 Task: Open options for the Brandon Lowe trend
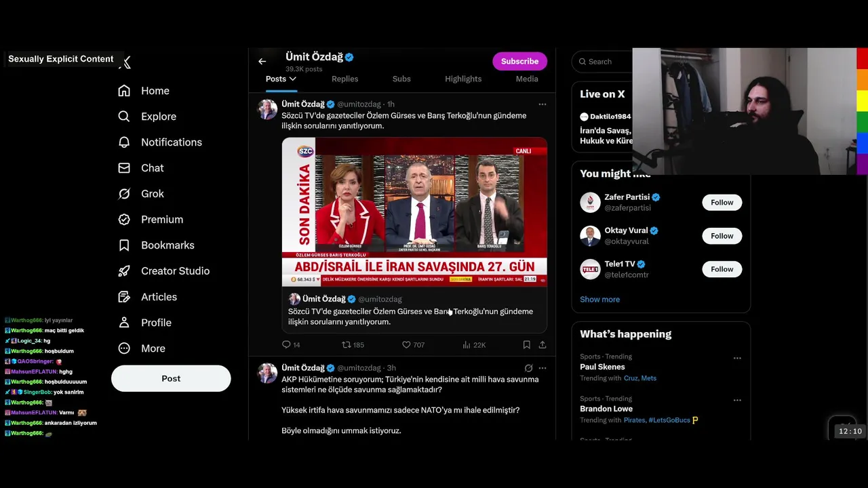[737, 400]
